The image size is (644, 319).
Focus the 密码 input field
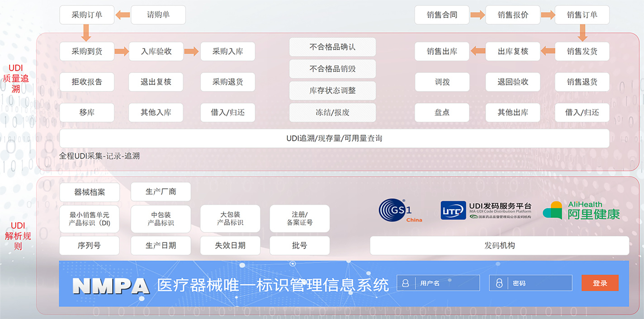tap(538, 283)
